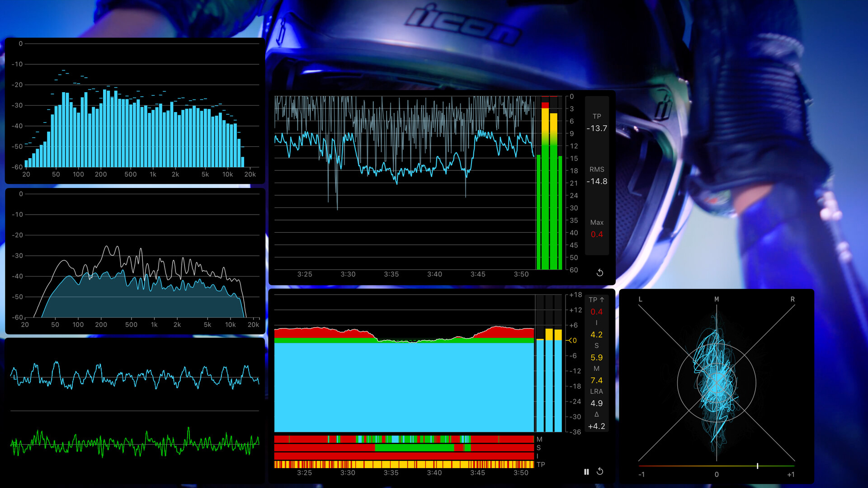Click the short-term loudness value 5.9

pos(596,357)
